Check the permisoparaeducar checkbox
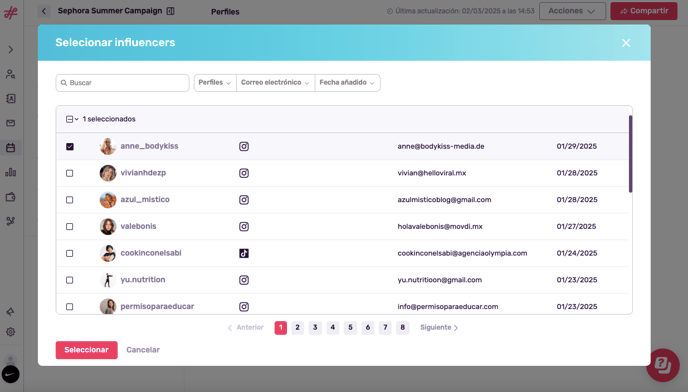The height and width of the screenshot is (392, 688). [70, 307]
